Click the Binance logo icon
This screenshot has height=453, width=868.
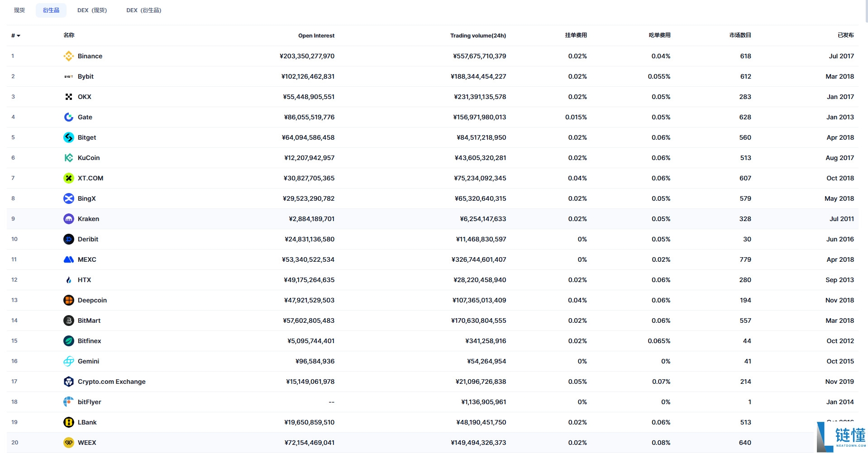click(68, 56)
